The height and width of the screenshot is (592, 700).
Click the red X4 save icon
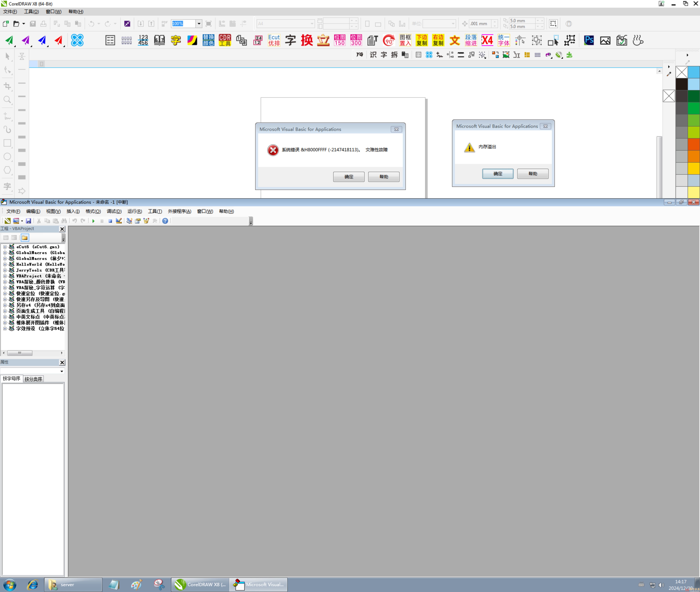487,40
